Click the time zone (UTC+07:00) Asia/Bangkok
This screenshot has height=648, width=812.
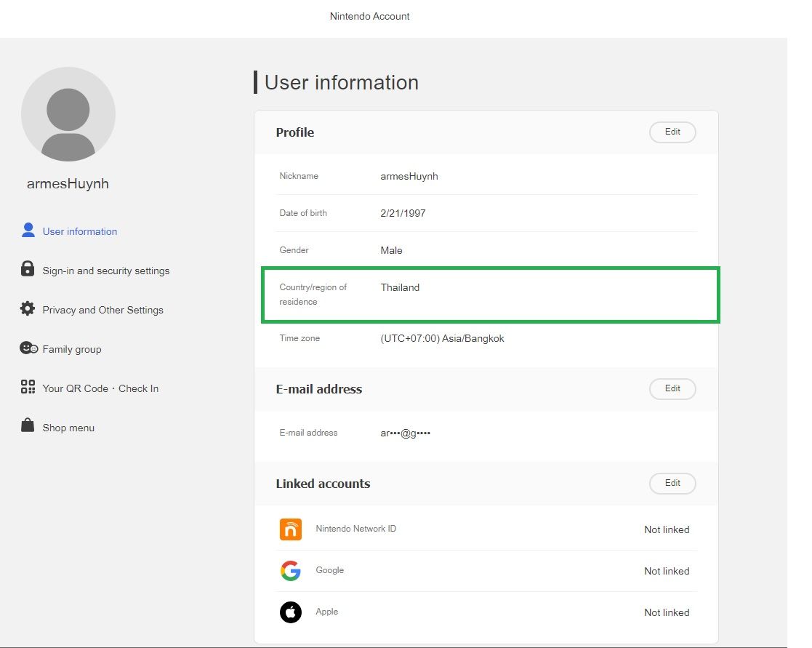click(442, 339)
